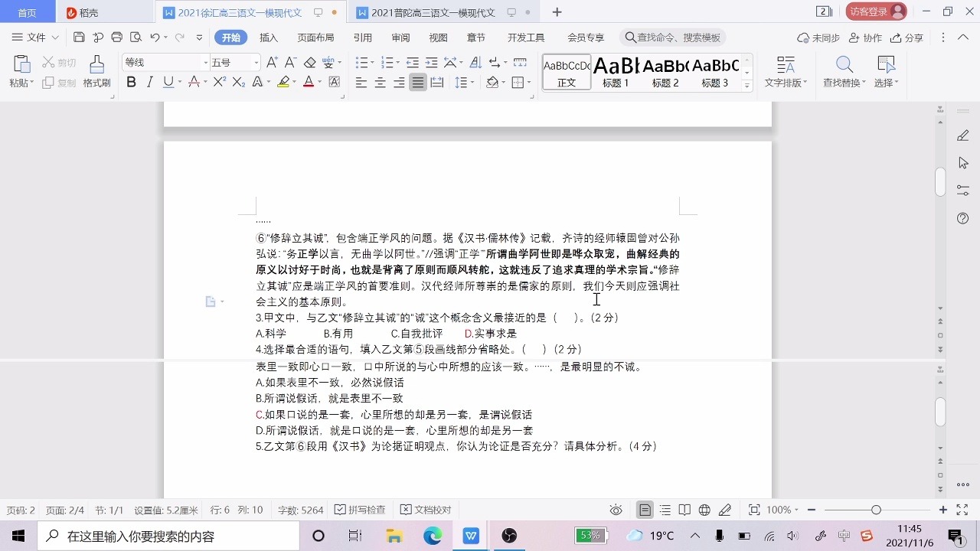
Task: Click the pen tool in right sidebar
Action: click(x=963, y=135)
